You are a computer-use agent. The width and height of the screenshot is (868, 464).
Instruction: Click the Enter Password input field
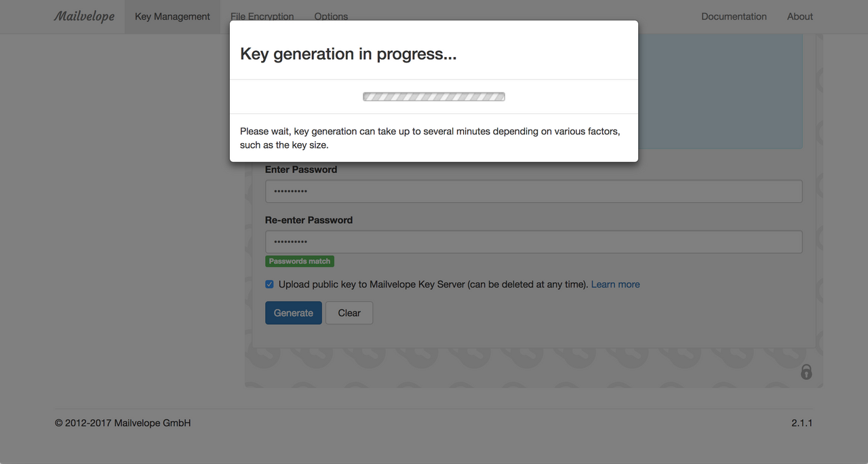534,191
